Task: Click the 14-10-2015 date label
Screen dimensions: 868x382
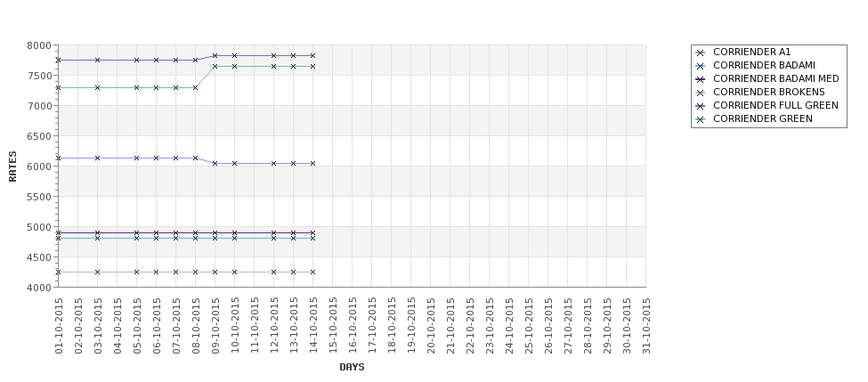Action: coord(313,326)
